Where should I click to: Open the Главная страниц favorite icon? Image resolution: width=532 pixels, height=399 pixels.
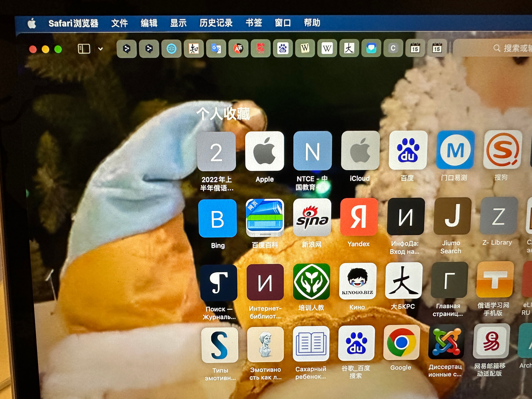click(450, 280)
